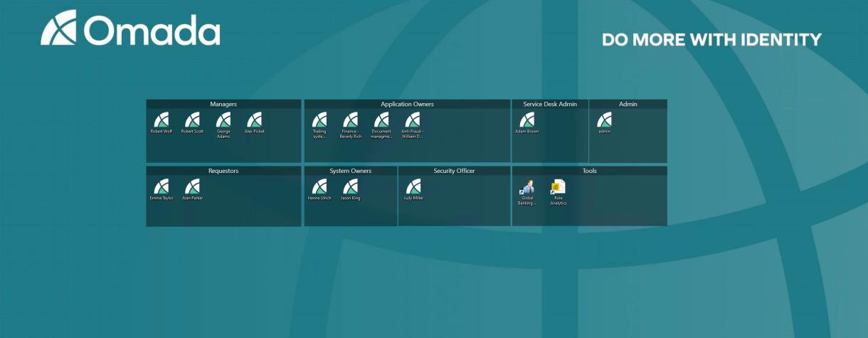Click the Admin group title bar
This screenshot has height=338, width=868.
click(x=628, y=104)
